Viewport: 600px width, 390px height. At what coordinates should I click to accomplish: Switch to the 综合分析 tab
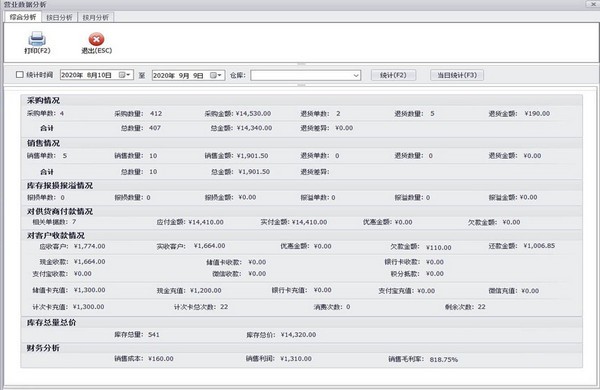[23, 17]
